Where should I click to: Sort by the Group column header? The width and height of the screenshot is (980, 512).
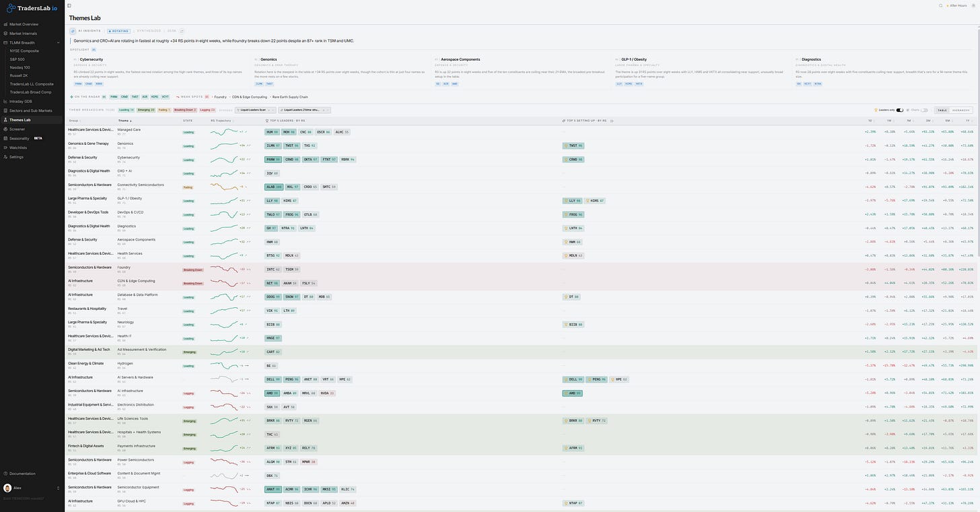75,121
